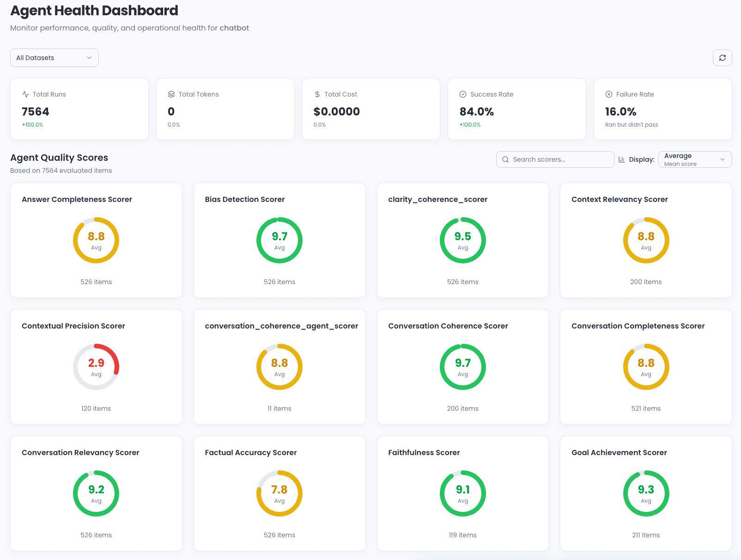Open the Faithfulness Scorer details

pyautogui.click(x=462, y=493)
